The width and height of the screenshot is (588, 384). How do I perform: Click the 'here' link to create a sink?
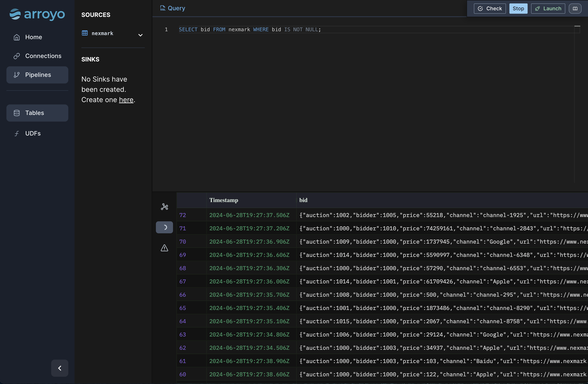[126, 100]
